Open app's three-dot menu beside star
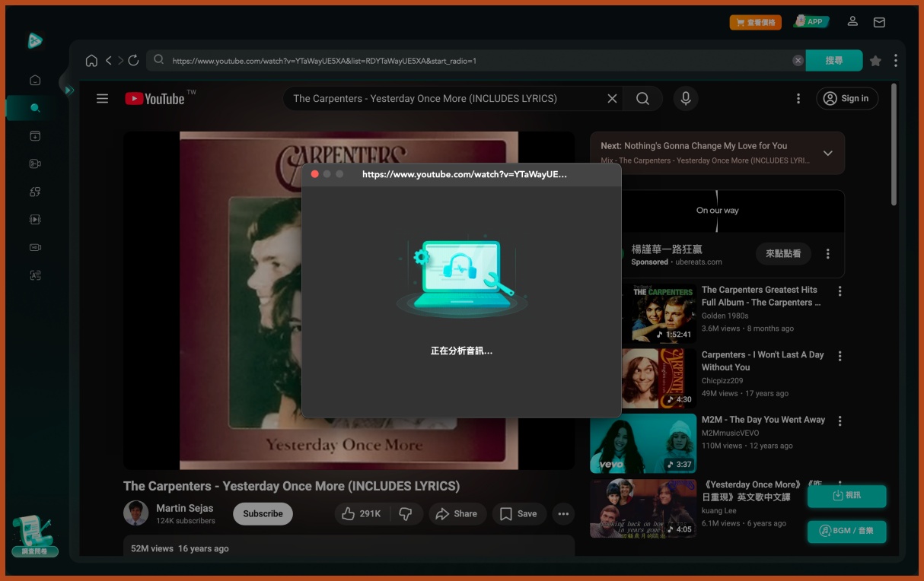 coord(895,61)
